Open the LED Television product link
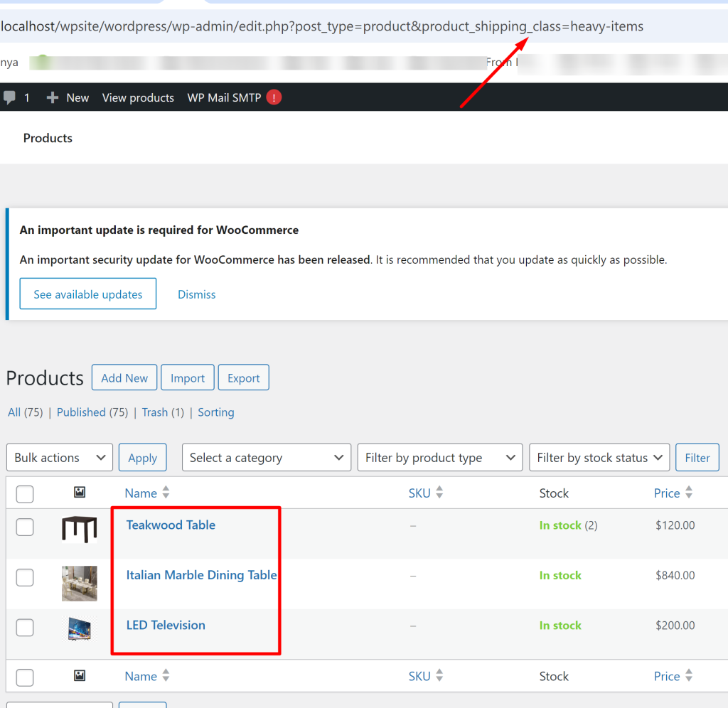This screenshot has width=728, height=708. [x=166, y=625]
